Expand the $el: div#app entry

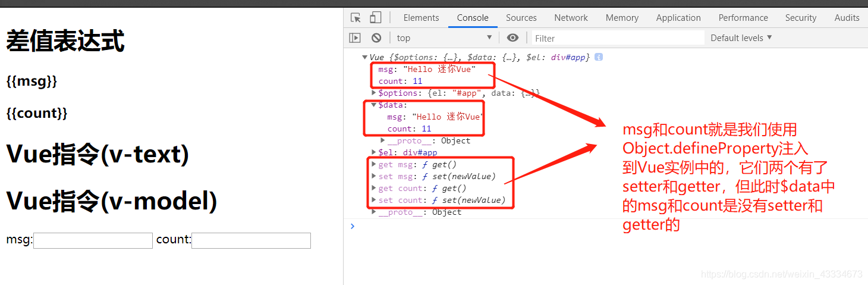[x=374, y=152]
